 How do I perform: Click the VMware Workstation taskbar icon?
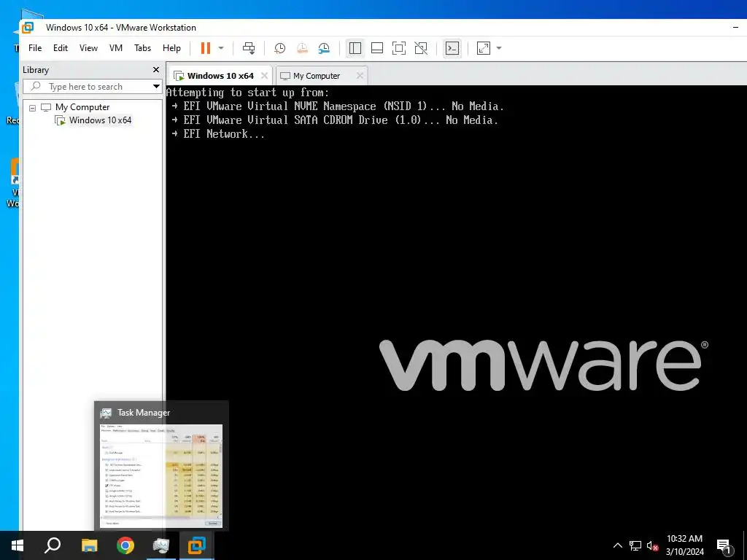click(x=197, y=545)
